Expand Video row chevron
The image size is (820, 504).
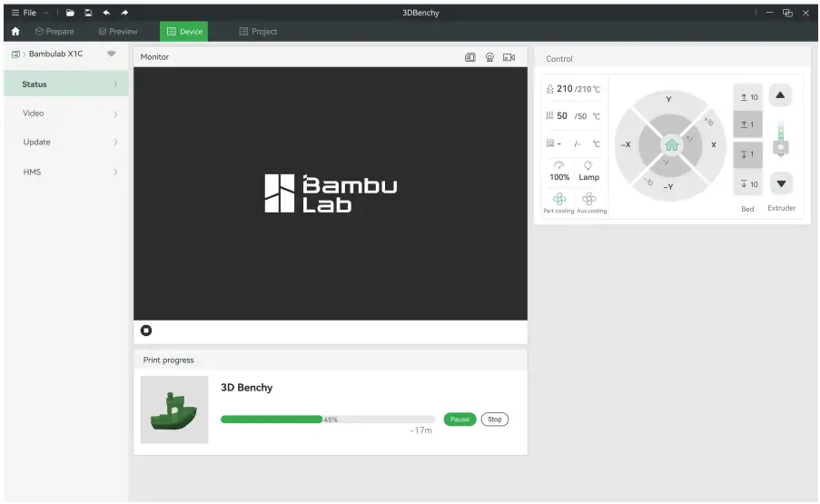(x=115, y=114)
